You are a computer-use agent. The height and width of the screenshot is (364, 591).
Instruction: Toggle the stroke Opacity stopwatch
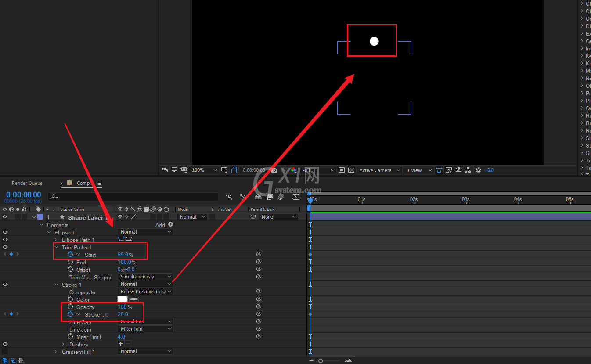coord(70,307)
